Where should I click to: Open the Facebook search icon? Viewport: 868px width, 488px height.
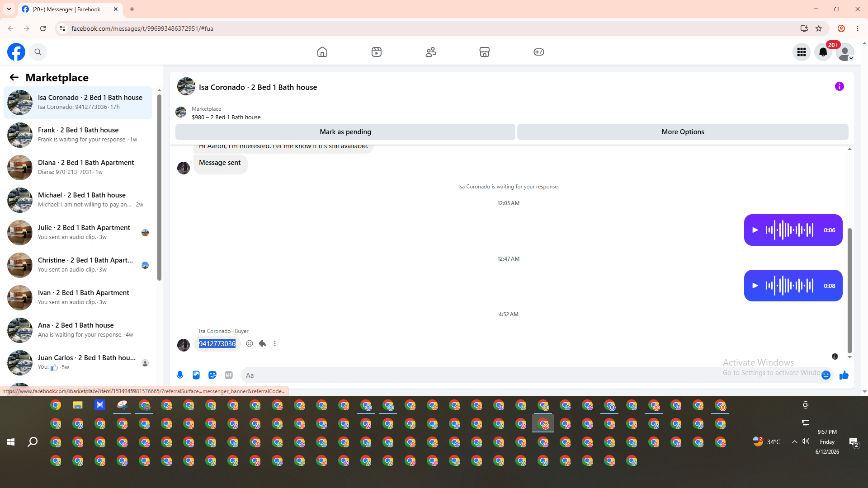(x=38, y=52)
